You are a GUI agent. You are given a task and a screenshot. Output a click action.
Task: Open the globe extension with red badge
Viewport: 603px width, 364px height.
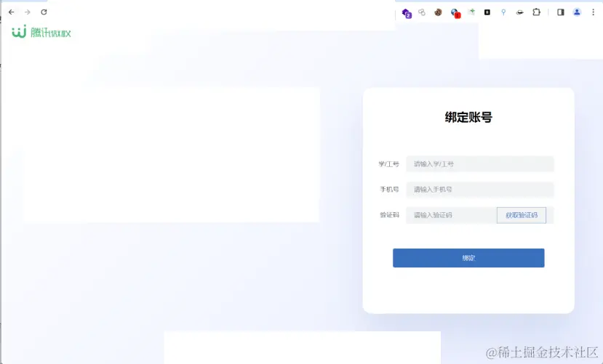[455, 13]
